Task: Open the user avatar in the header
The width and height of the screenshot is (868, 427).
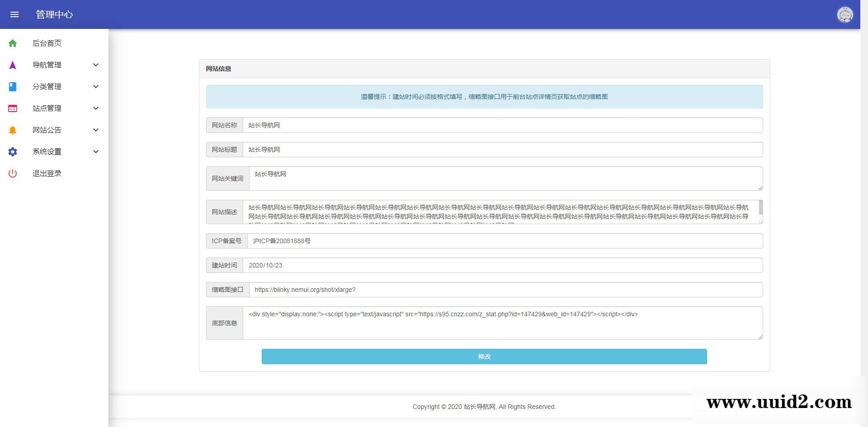Action: 844,14
